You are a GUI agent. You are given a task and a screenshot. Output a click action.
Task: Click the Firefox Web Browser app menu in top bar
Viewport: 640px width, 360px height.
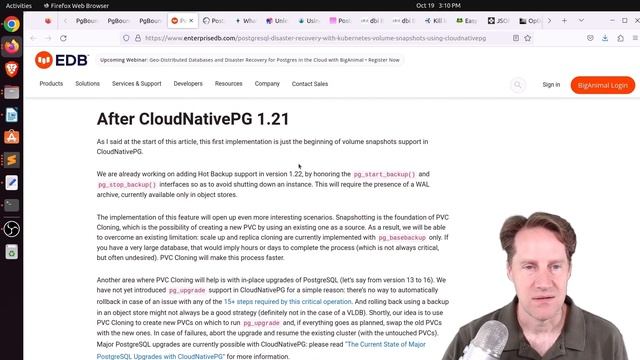[76, 6]
